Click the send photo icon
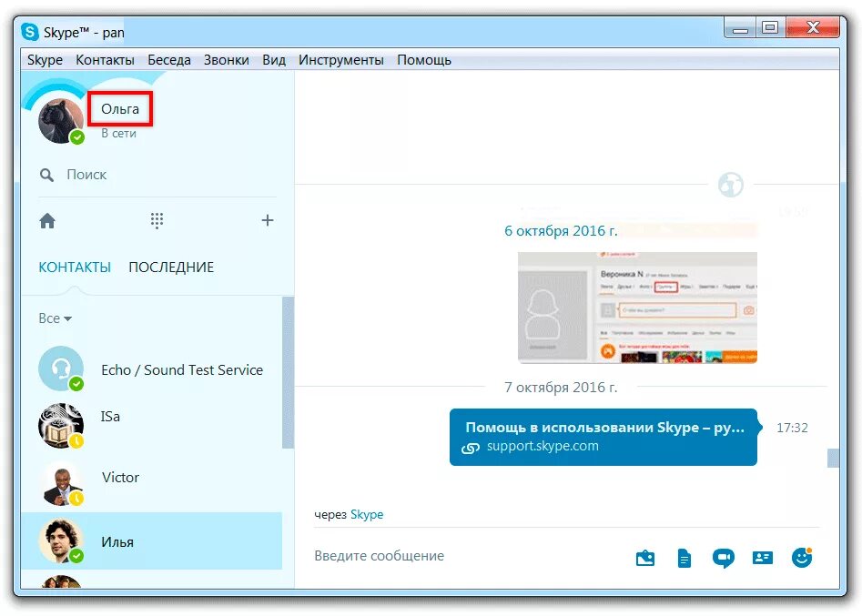The height and width of the screenshot is (616, 862). point(644,559)
